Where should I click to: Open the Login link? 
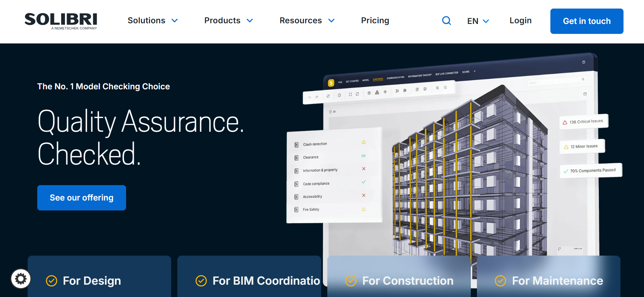(x=520, y=21)
